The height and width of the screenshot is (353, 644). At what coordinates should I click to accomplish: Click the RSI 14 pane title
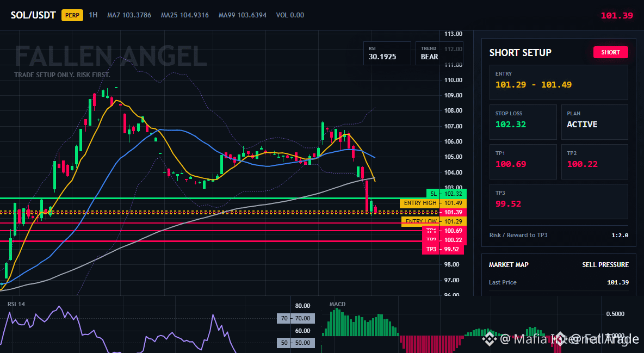(16, 304)
